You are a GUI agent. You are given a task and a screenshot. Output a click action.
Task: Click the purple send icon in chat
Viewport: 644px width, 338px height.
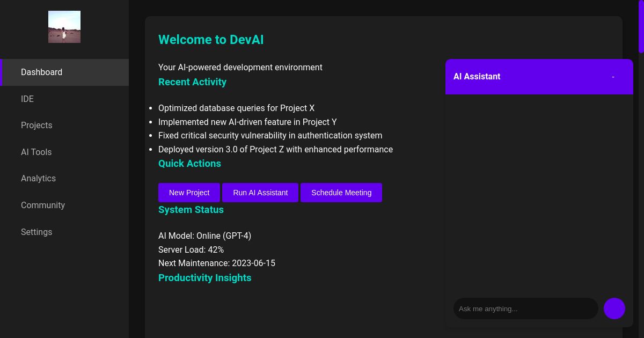click(614, 308)
